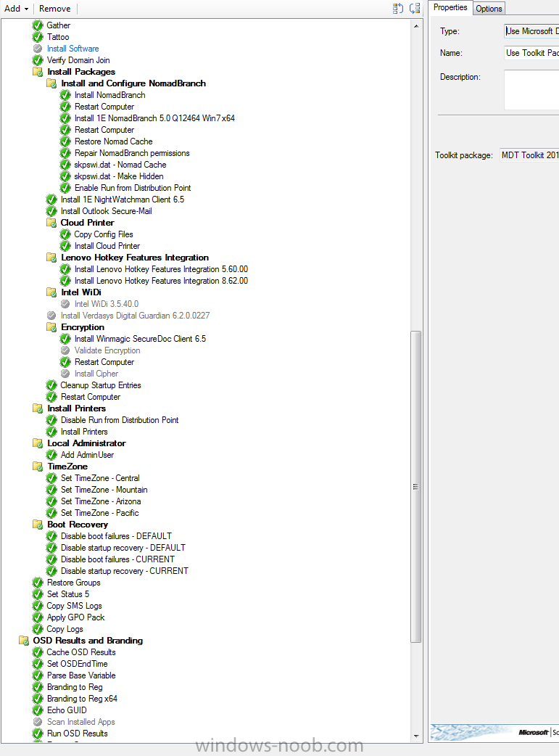Click the Name input field
This screenshot has height=756, width=559.
point(531,52)
